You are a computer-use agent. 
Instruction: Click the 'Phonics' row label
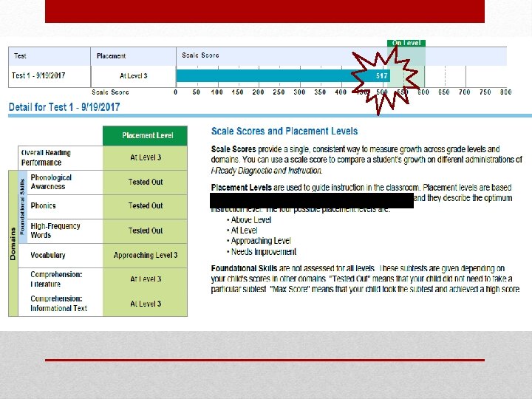coord(43,205)
